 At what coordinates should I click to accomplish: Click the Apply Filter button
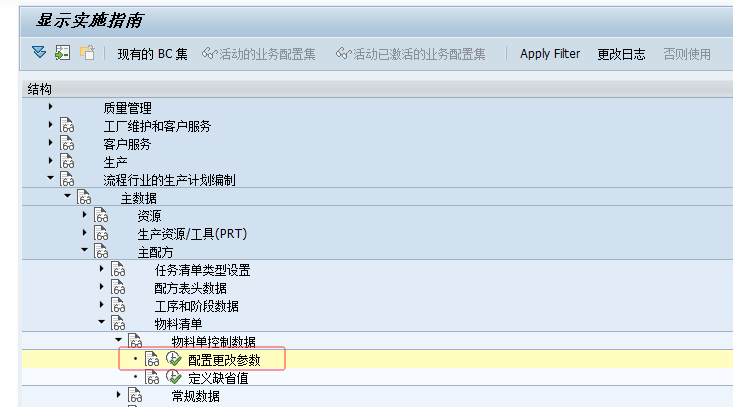(x=550, y=54)
